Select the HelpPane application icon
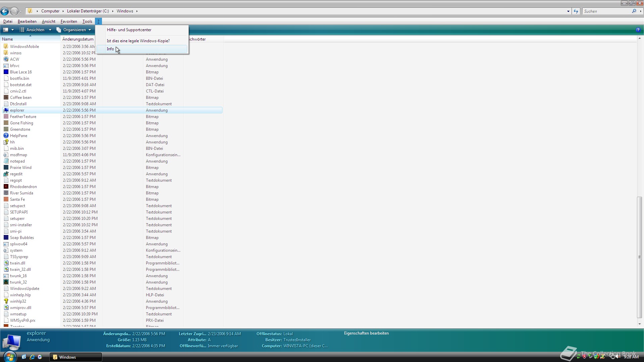Screen dimensions: 644x362 (x=6, y=135)
